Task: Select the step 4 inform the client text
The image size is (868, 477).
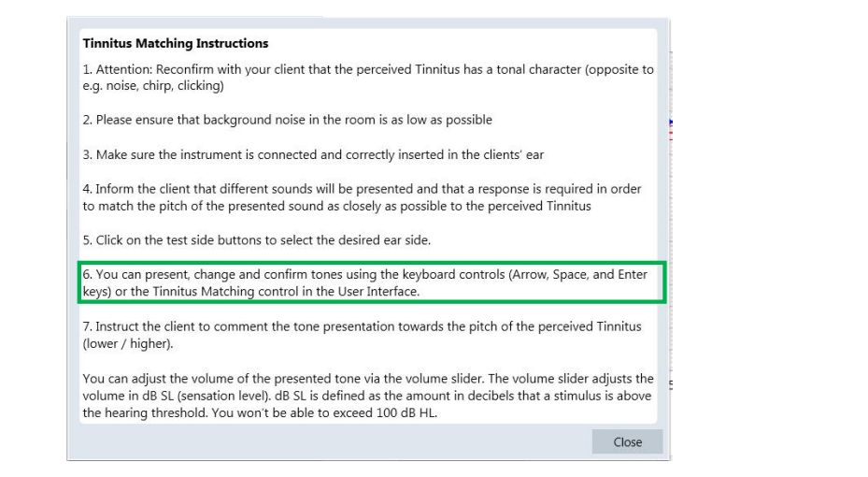Action: point(362,197)
